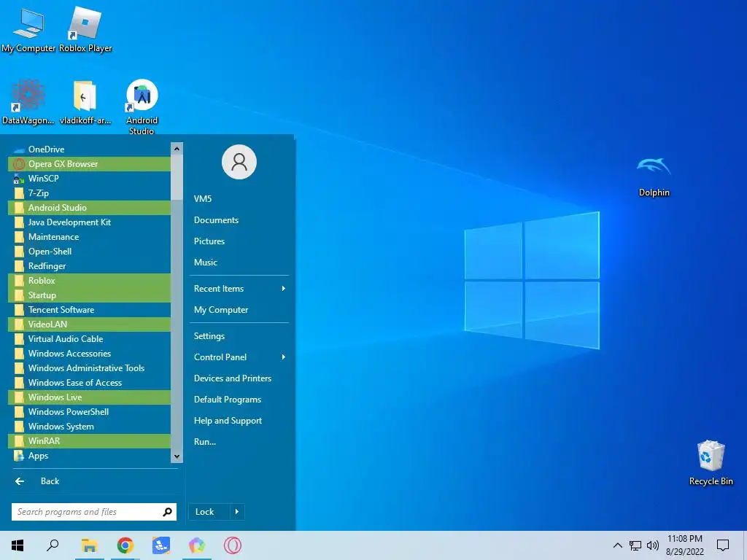747x560 pixels.
Task: Expand the Redfinger folder
Action: click(x=90, y=266)
